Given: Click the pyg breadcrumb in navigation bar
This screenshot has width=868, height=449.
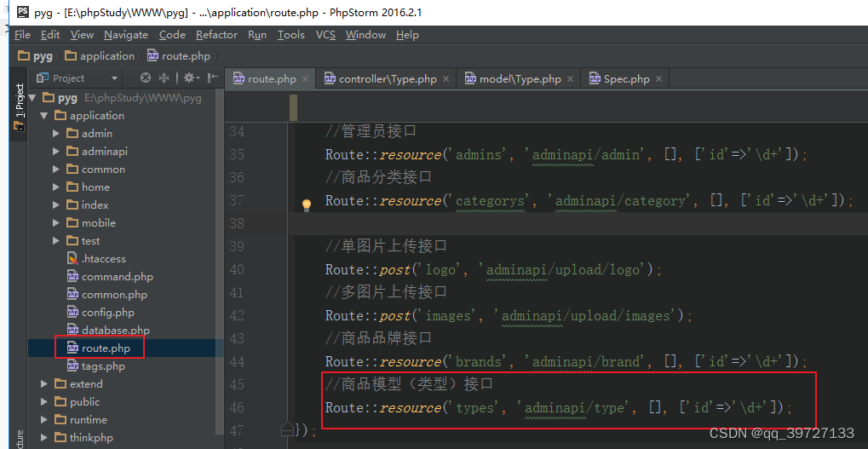Looking at the screenshot, I should coord(36,56).
